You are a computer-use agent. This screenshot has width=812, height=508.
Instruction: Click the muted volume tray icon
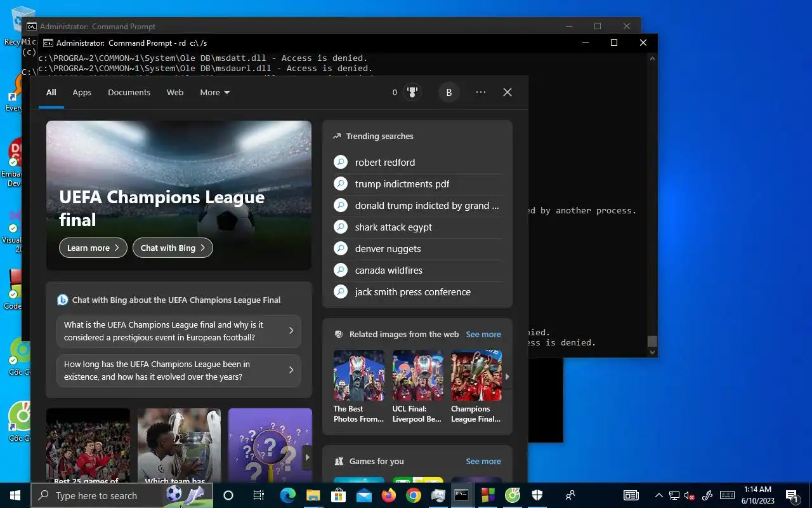[x=690, y=495]
